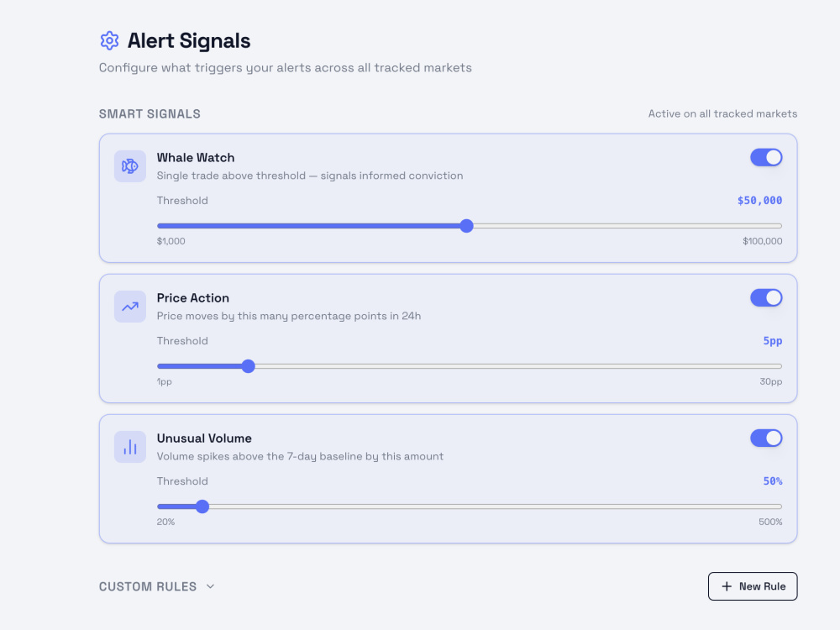
Task: Click the Price Action trend arrow icon
Action: pyautogui.click(x=130, y=307)
